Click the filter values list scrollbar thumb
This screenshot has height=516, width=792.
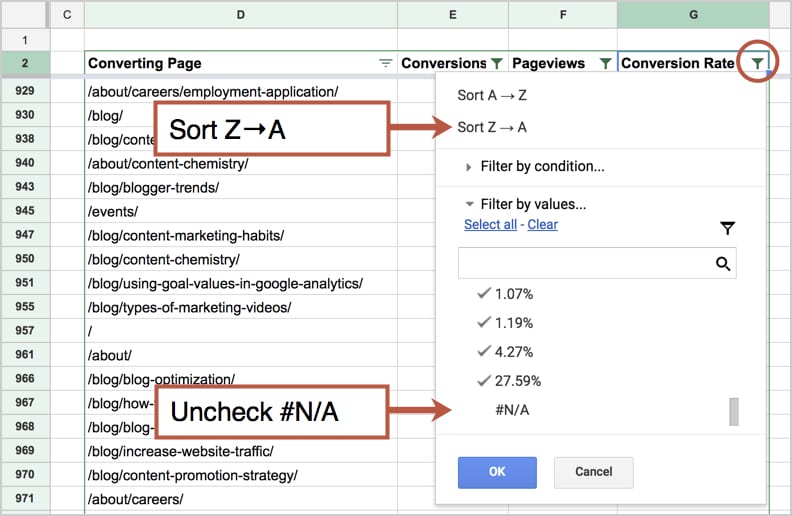click(734, 411)
